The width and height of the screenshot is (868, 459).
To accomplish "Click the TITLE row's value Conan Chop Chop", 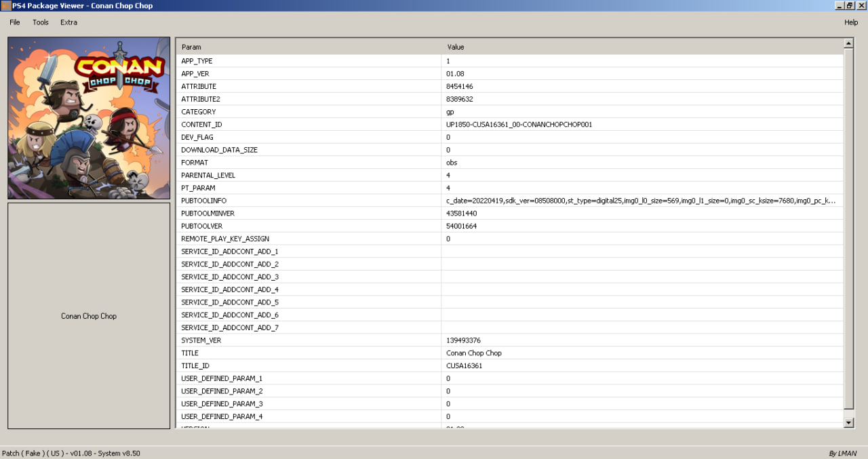I will coord(474,353).
